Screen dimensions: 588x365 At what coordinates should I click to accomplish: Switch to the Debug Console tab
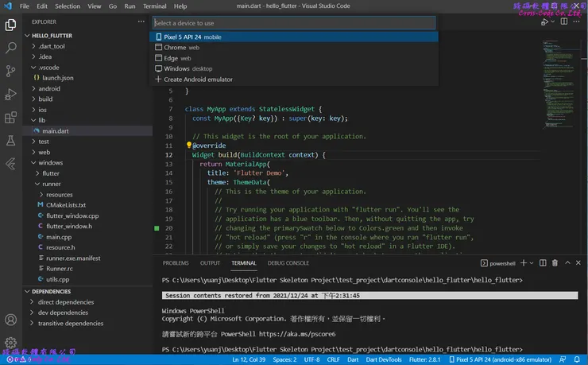[x=288, y=262]
